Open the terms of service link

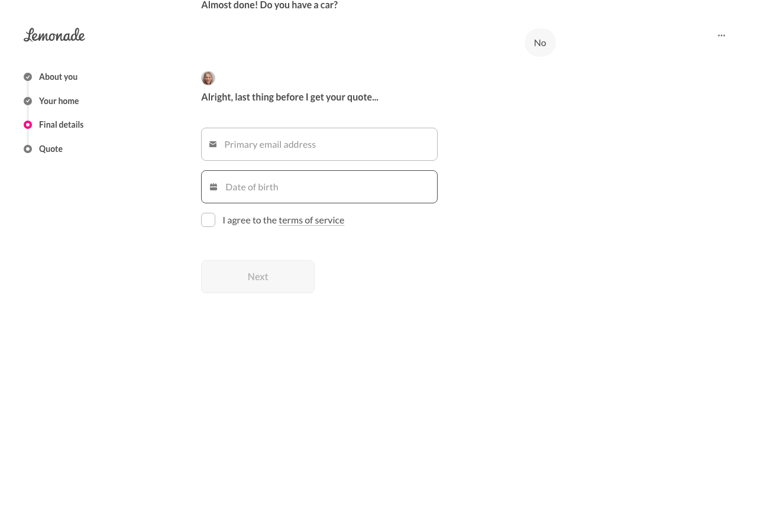click(311, 220)
